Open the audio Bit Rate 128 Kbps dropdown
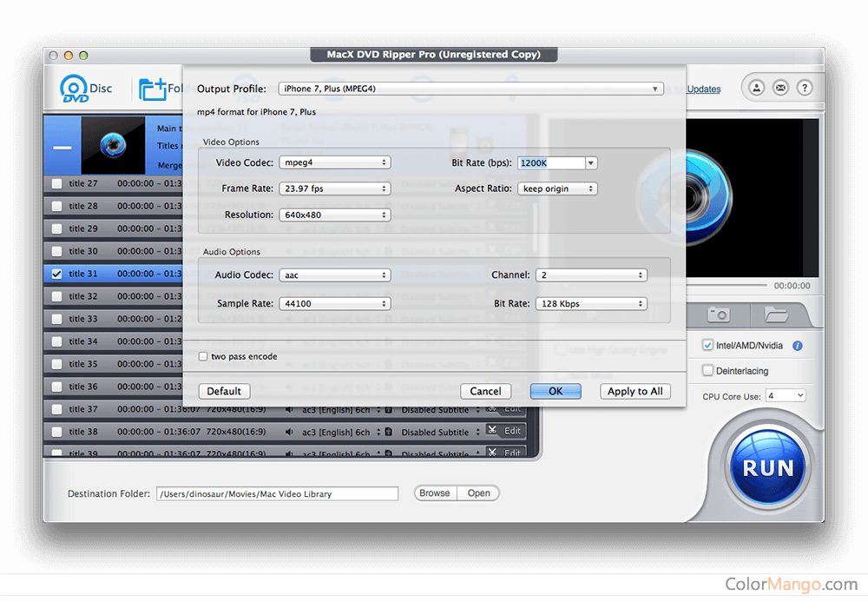Image resolution: width=868 pixels, height=602 pixels. (591, 303)
